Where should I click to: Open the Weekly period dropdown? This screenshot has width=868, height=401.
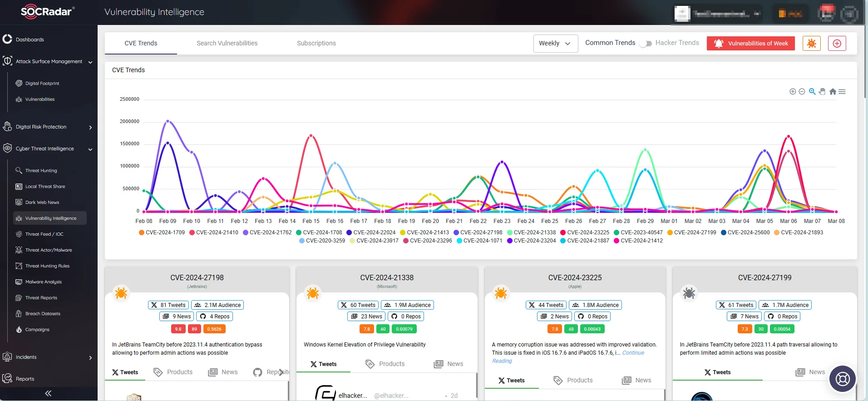point(556,44)
